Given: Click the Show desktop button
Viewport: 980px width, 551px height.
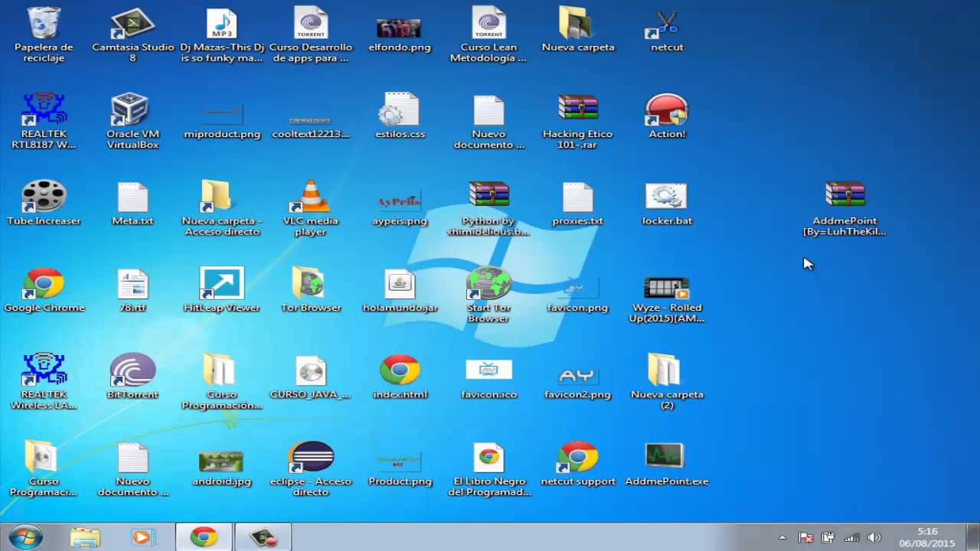Looking at the screenshot, I should [x=974, y=537].
